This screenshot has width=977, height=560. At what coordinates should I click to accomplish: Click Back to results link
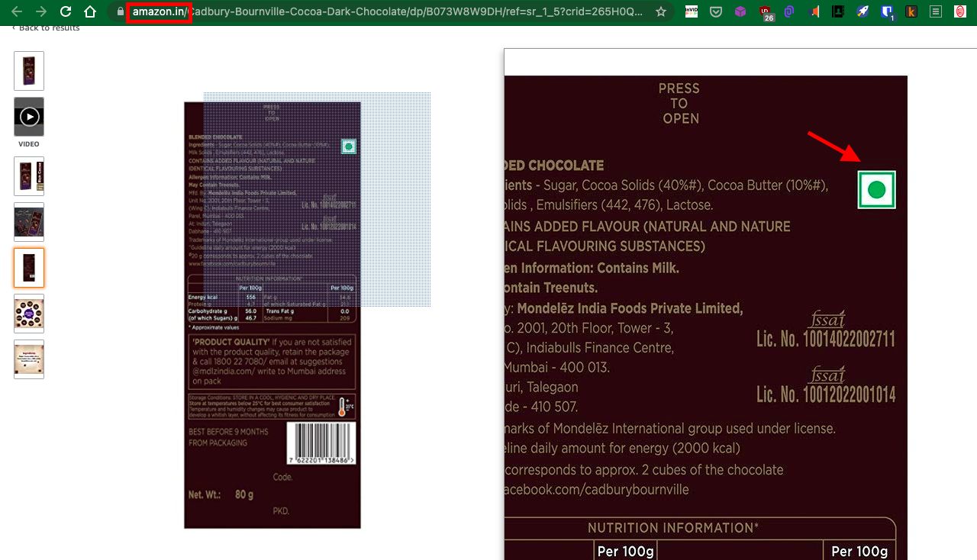[x=46, y=27]
